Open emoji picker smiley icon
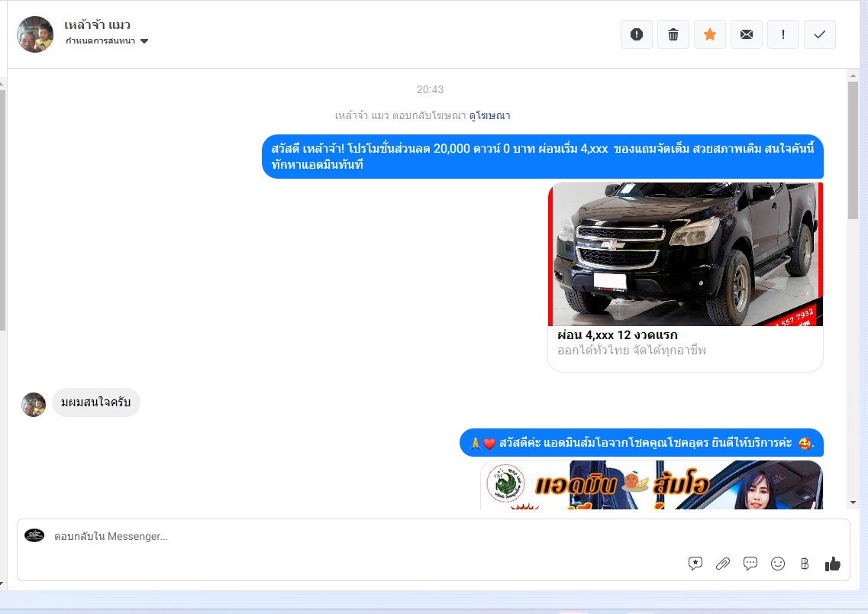 (x=778, y=564)
